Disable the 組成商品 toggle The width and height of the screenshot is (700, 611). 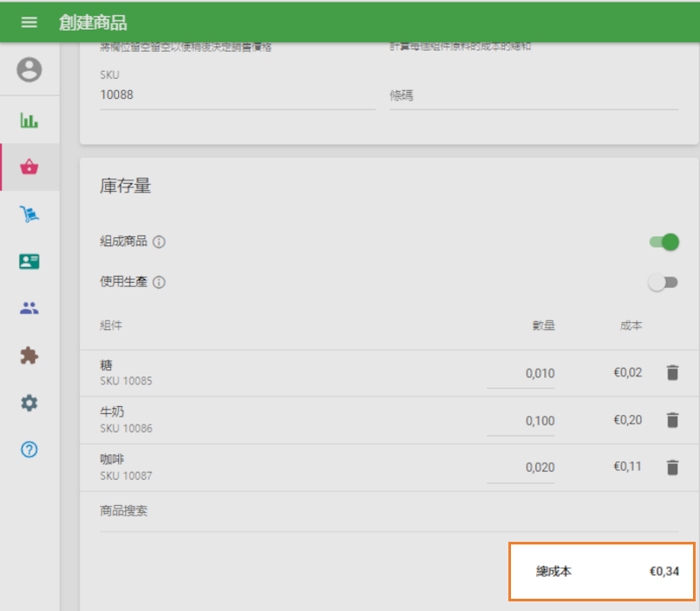click(x=664, y=242)
